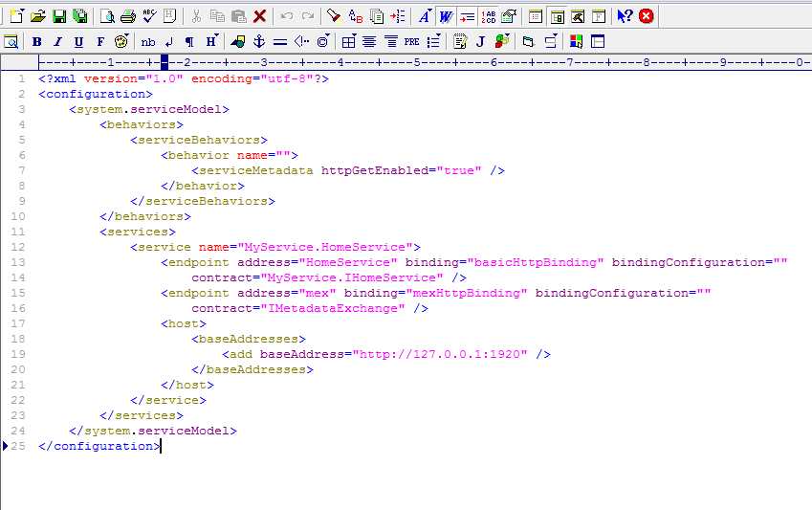Click the httpGetEnabled "true" value
This screenshot has width=812, height=510.
pyautogui.click(x=459, y=170)
